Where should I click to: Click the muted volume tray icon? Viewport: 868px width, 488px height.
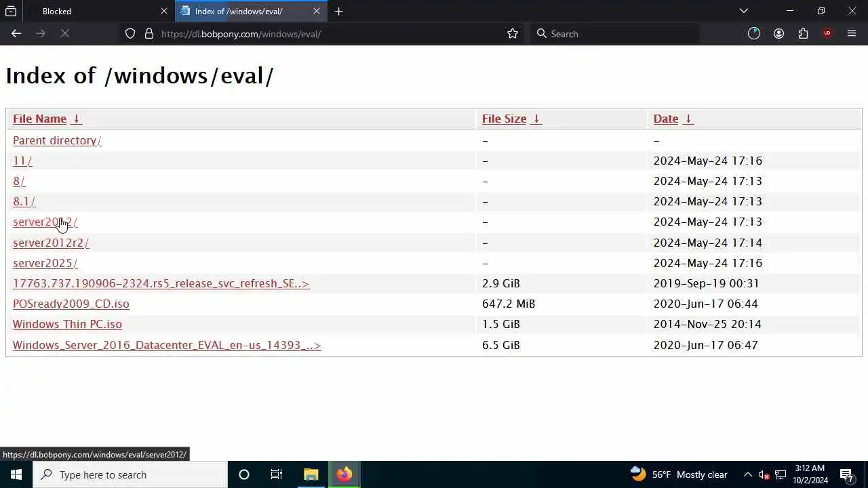point(764,474)
